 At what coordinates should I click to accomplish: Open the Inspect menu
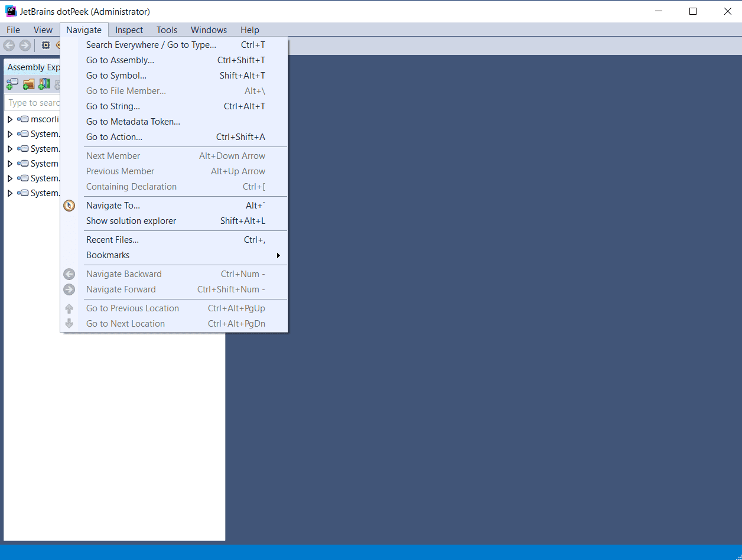(x=129, y=30)
